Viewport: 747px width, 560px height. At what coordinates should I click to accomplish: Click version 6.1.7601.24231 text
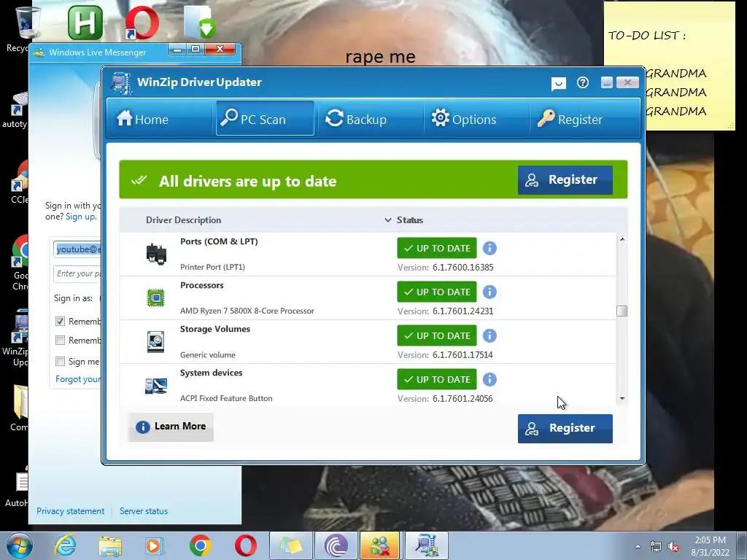462,311
